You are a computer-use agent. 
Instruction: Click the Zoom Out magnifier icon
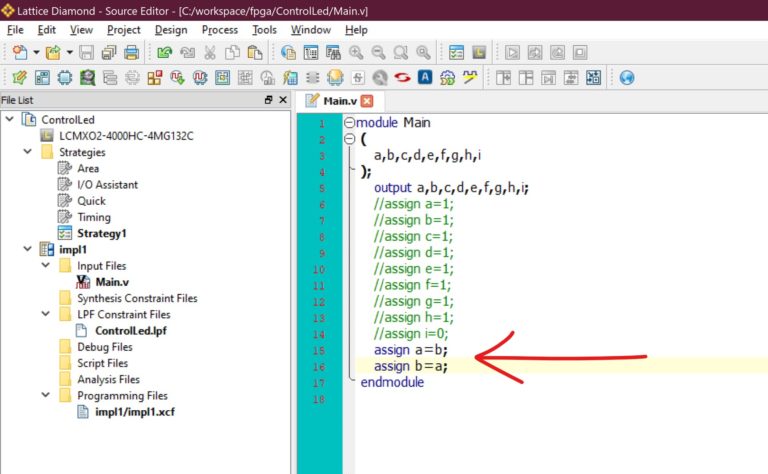click(x=378, y=52)
